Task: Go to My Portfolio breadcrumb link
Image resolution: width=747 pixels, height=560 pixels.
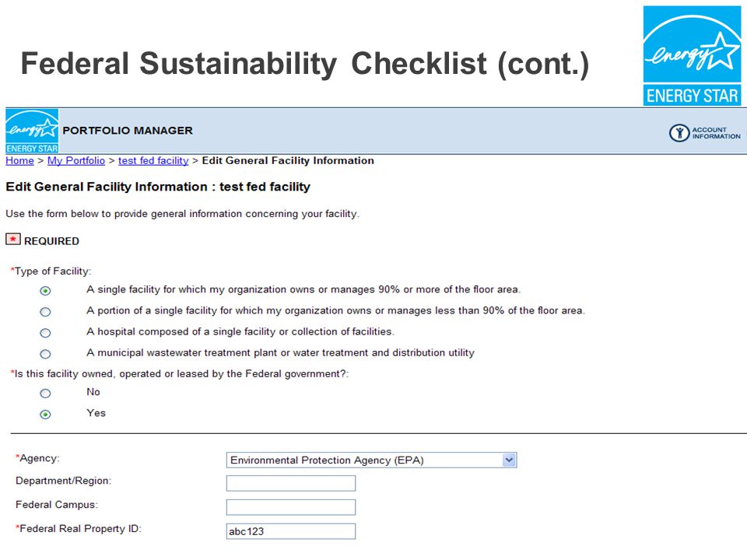Action: coord(76,160)
